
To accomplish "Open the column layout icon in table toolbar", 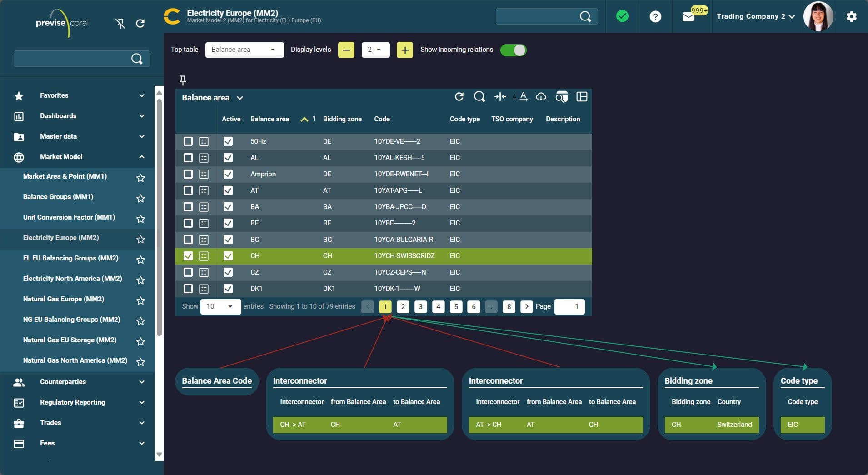I will [x=582, y=97].
